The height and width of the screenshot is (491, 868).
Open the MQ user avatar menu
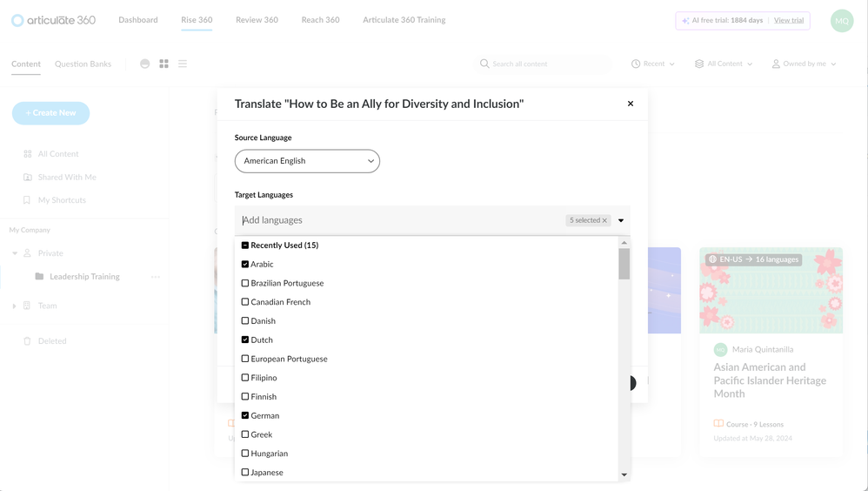point(841,21)
